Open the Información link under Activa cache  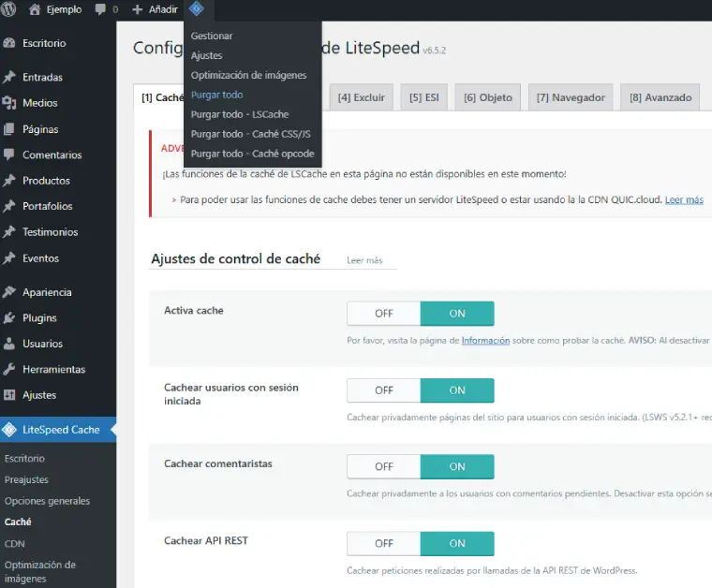click(x=485, y=340)
